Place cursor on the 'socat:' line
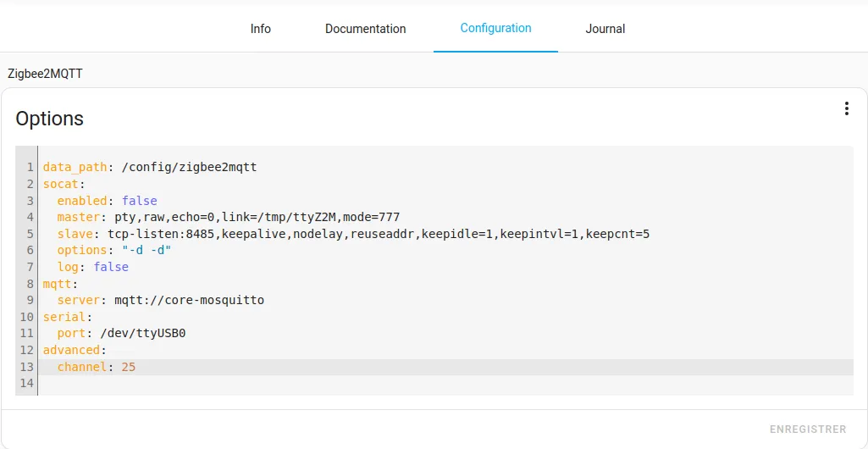 click(x=64, y=184)
